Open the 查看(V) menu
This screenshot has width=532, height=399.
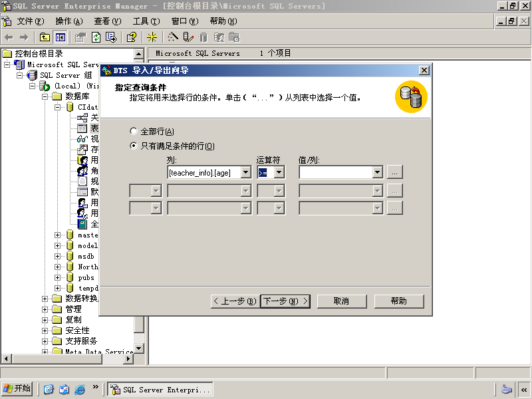point(108,21)
